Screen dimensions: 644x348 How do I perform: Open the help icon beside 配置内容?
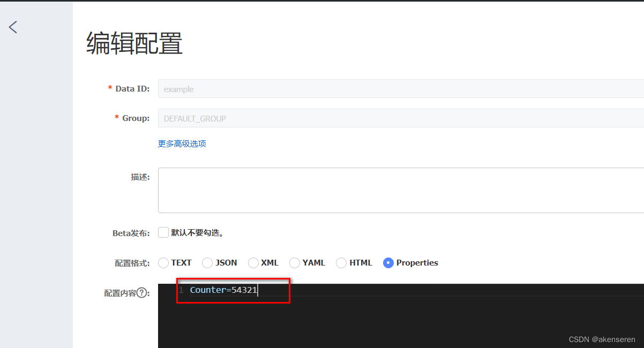(x=142, y=293)
